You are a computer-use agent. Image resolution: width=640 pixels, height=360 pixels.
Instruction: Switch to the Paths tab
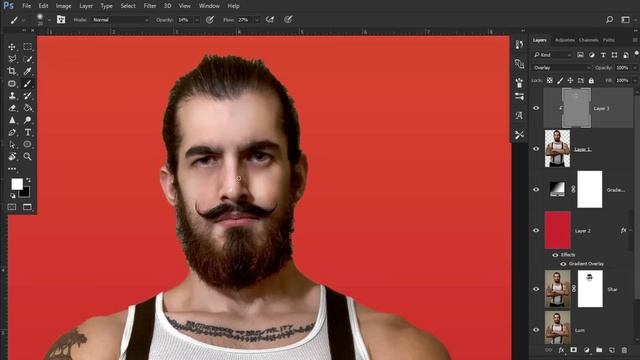pyautogui.click(x=609, y=40)
